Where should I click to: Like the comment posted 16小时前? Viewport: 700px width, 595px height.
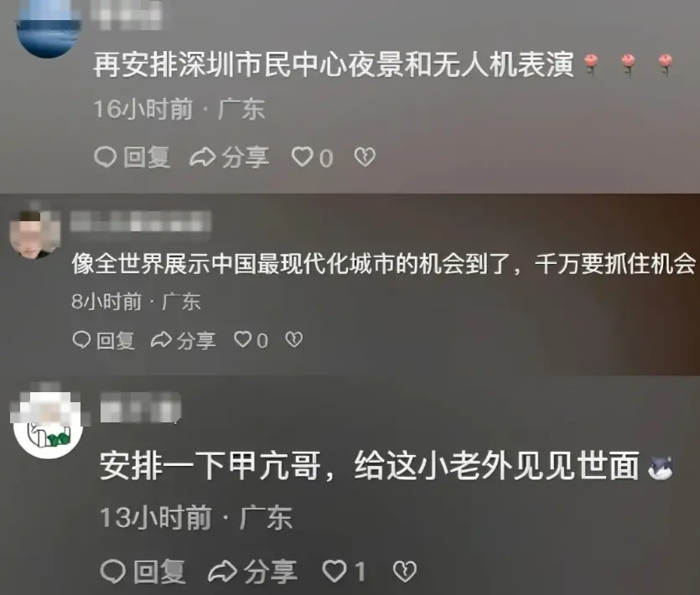[x=312, y=158]
